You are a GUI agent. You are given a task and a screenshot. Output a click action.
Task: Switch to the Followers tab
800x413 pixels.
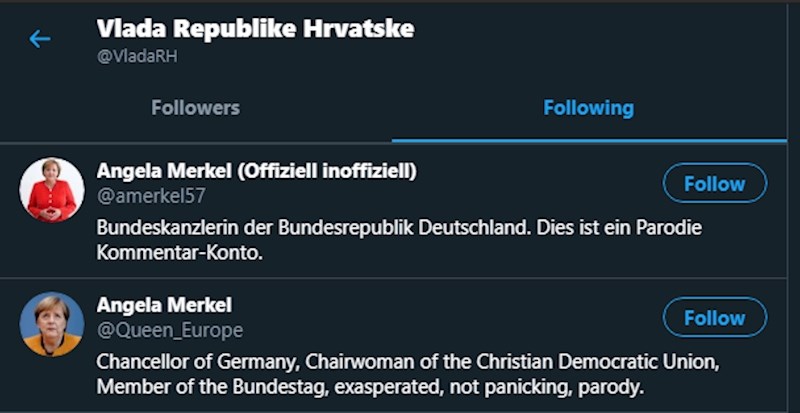click(195, 108)
